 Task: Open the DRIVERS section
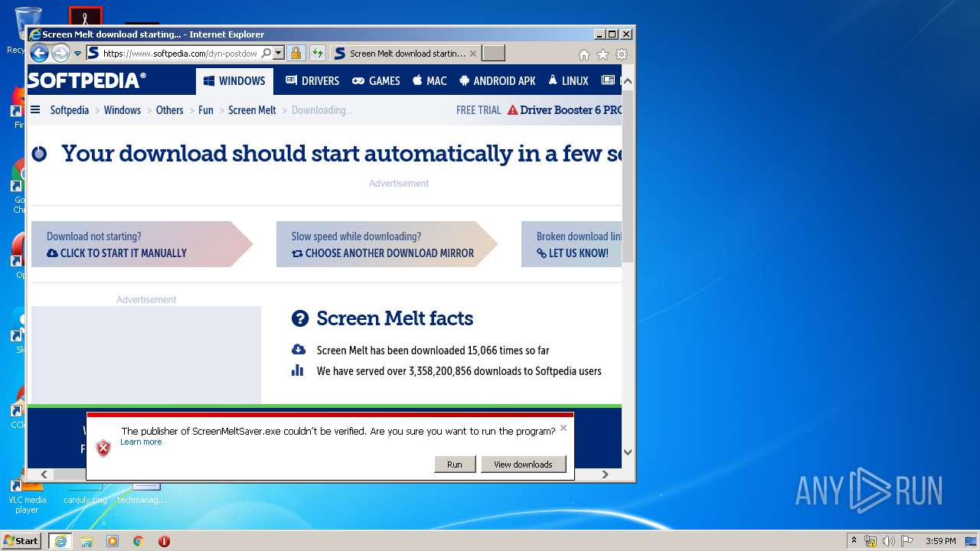pyautogui.click(x=312, y=81)
